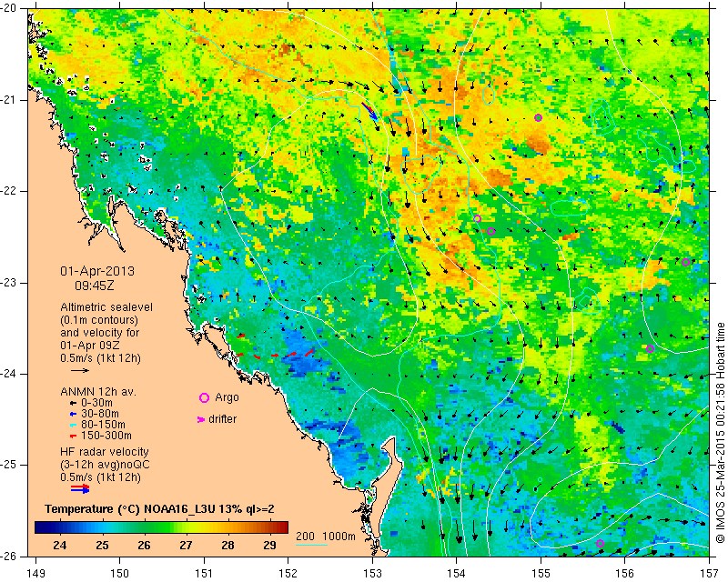This screenshot has height=582, width=728.
Task: Click the '200 1000m' bathymetry legend text
Action: (326, 537)
